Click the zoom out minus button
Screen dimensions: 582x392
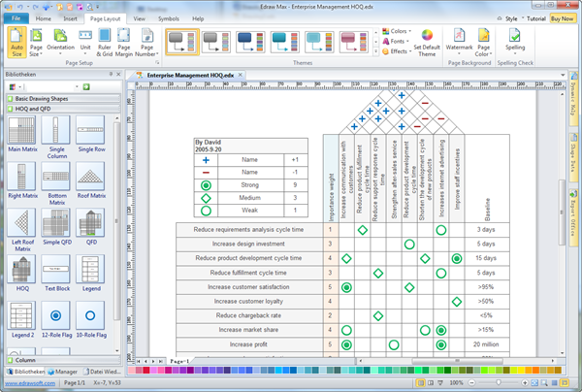tap(471, 382)
